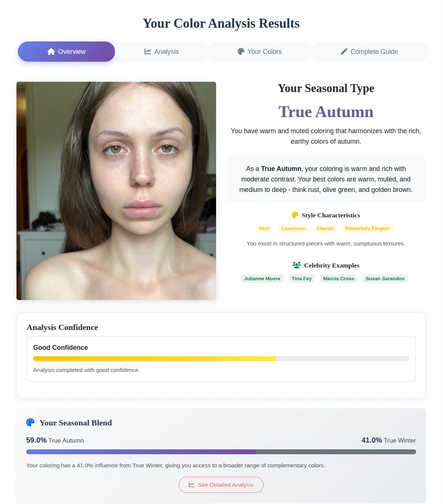Screen dimensions: 443x504
Task: Open the Your Colors tab
Action: click(x=259, y=52)
